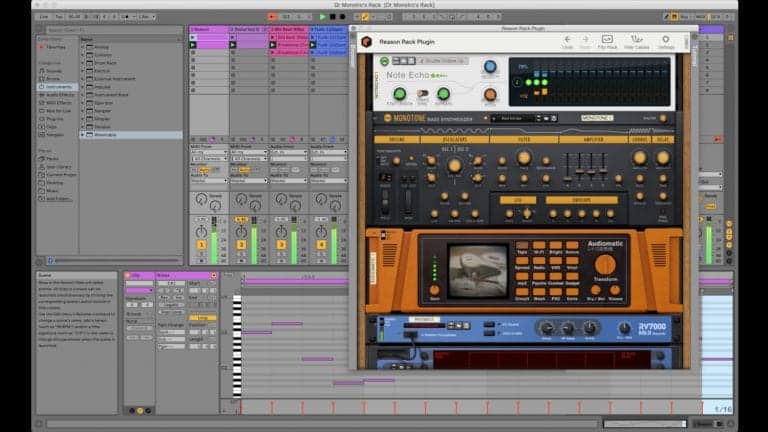
Task: Open the Monotone Delay section tab
Action: tap(663, 140)
